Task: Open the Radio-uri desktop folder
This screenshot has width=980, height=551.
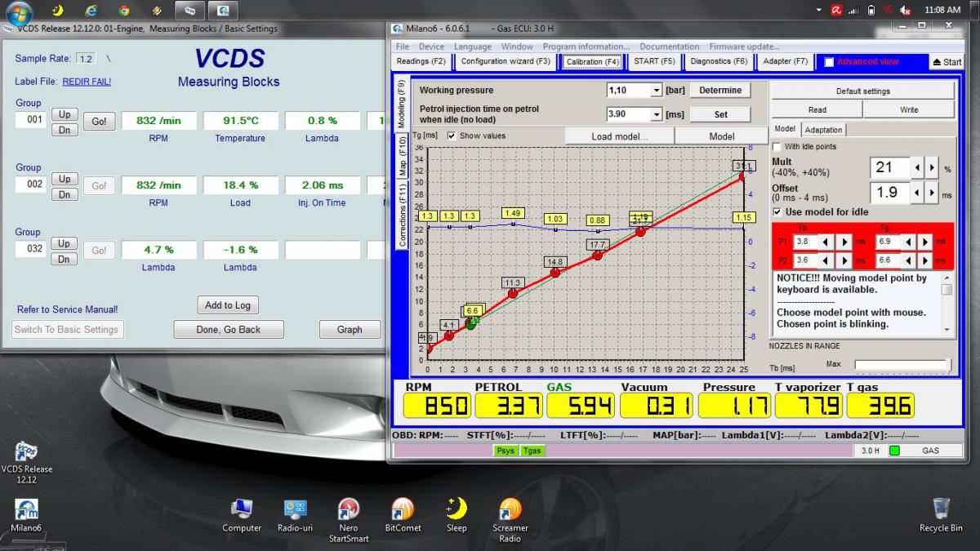Action: coord(295,516)
